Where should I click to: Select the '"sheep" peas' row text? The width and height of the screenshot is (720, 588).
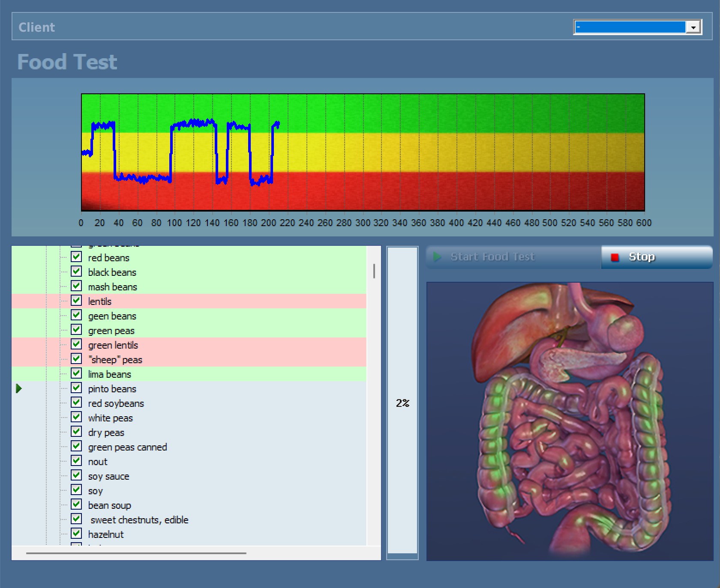point(115,360)
